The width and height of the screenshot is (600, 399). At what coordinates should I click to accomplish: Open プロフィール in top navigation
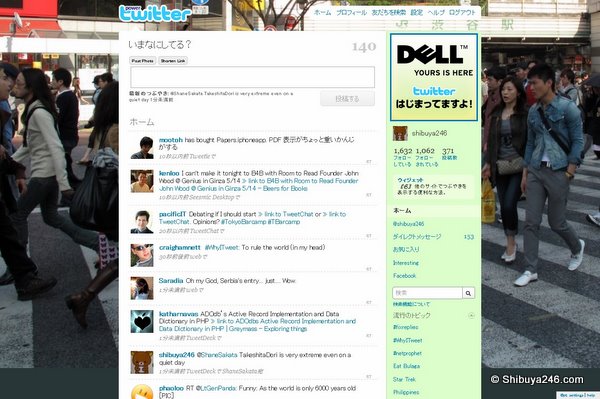[x=351, y=13]
